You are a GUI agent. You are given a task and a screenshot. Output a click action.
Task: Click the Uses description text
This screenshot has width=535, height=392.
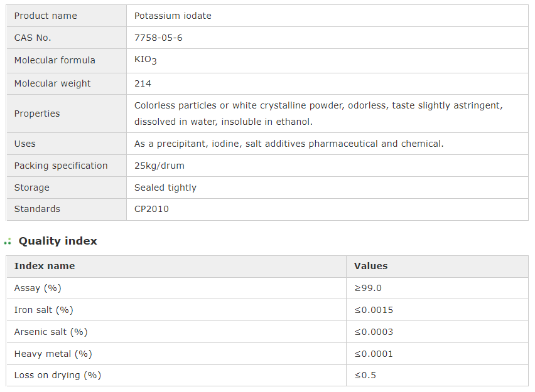point(289,144)
